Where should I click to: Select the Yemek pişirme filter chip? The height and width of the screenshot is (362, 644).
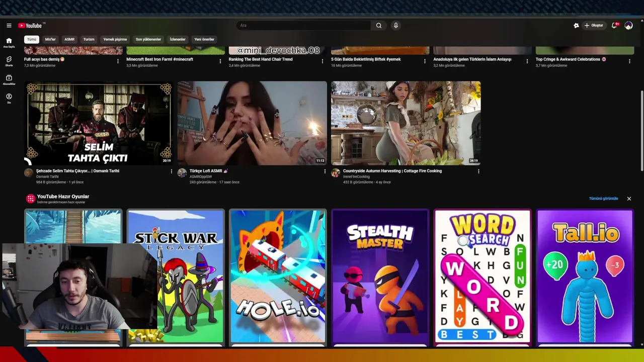[115, 39]
